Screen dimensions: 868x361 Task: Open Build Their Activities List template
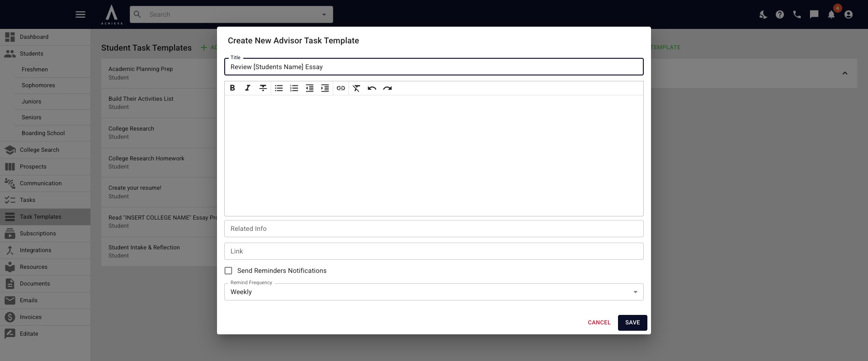click(x=159, y=103)
